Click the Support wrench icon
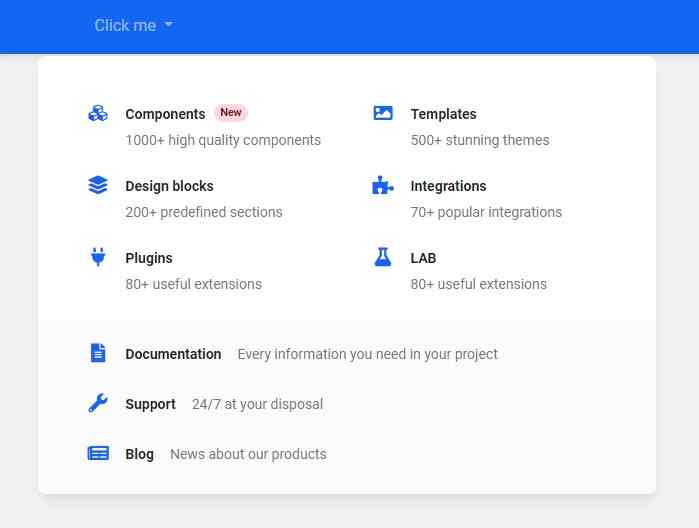 98,403
